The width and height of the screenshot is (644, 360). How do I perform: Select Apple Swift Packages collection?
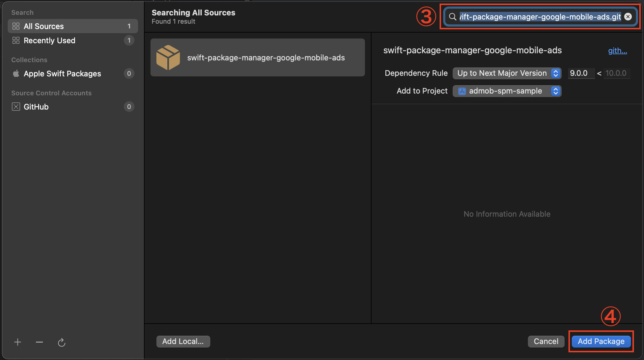click(62, 74)
